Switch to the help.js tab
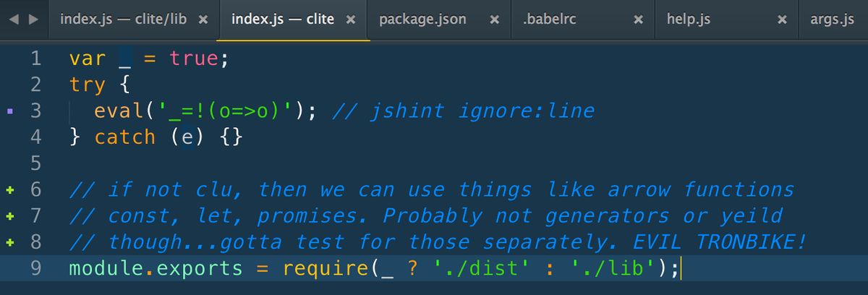The height and width of the screenshot is (295, 868). tap(688, 20)
